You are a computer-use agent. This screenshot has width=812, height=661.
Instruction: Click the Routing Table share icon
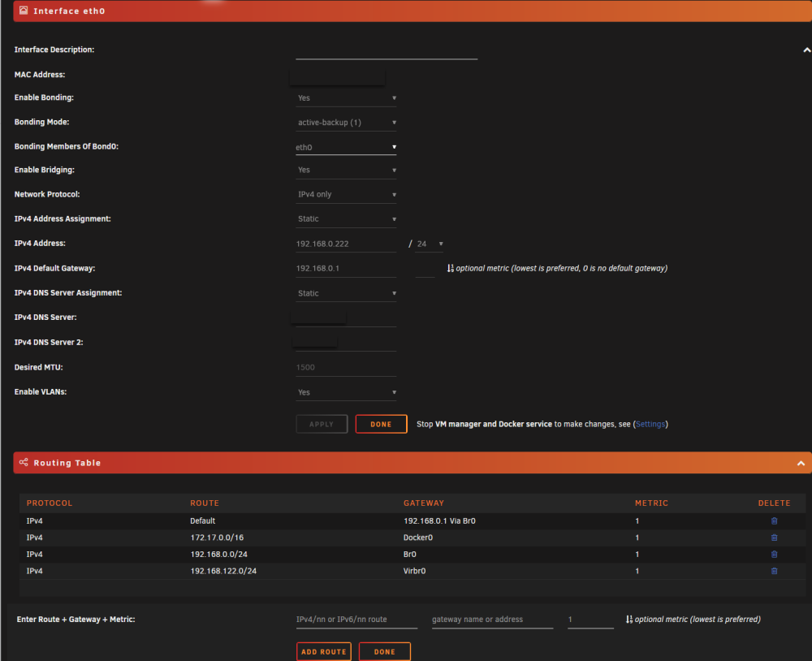(x=24, y=462)
